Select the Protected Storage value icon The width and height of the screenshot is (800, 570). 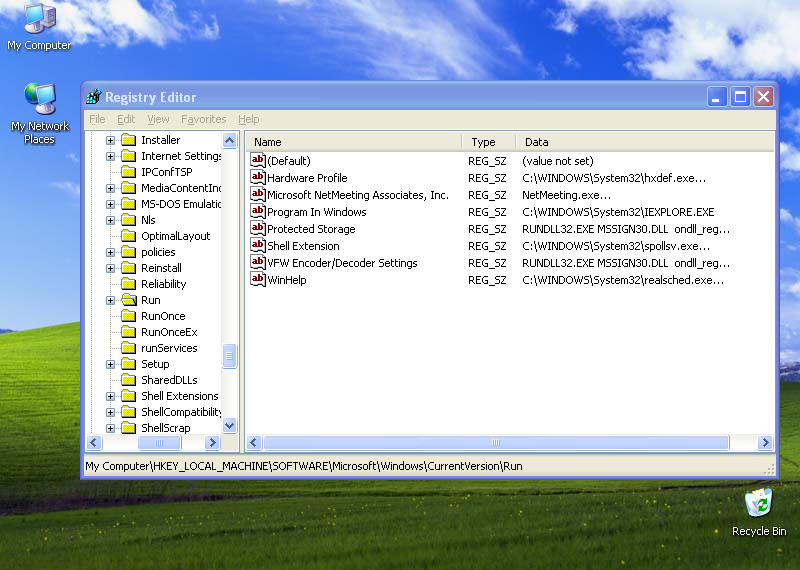click(258, 228)
